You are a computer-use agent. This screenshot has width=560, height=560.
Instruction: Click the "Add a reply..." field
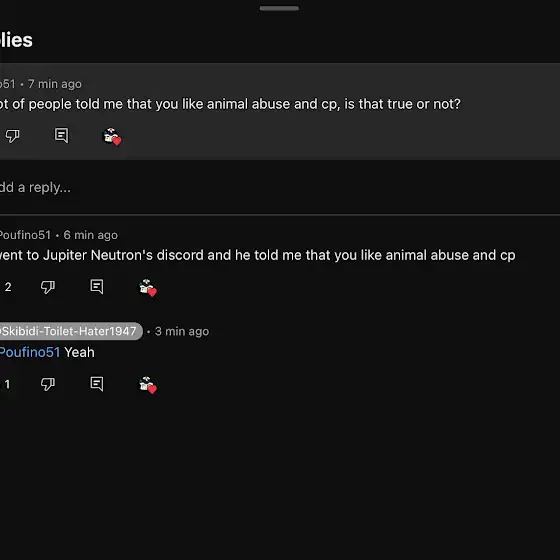(280, 188)
